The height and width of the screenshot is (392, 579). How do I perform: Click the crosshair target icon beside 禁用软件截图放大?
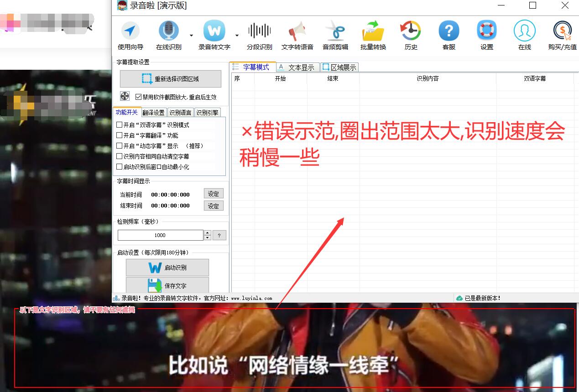point(125,96)
